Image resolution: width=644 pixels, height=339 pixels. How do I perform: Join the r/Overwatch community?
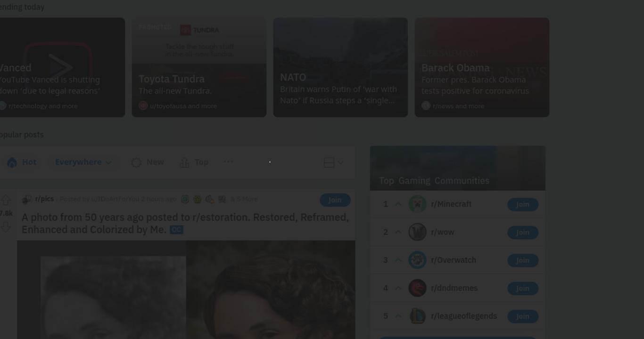(x=523, y=260)
